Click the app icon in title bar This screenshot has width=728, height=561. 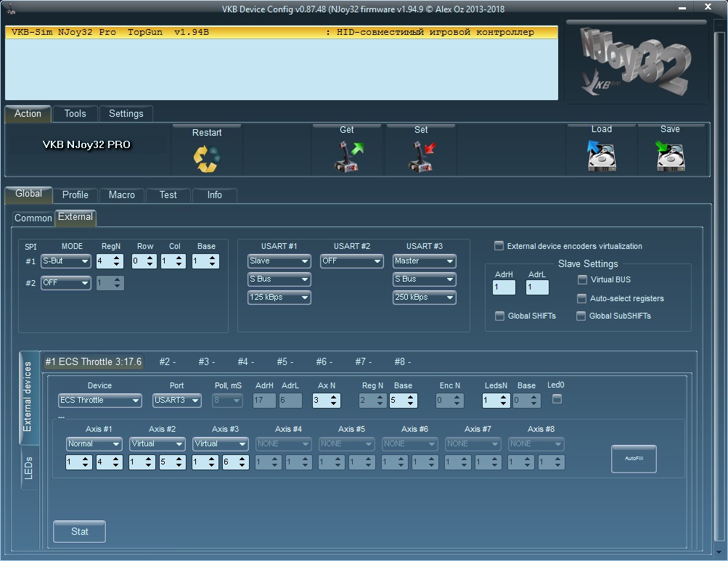[x=11, y=9]
